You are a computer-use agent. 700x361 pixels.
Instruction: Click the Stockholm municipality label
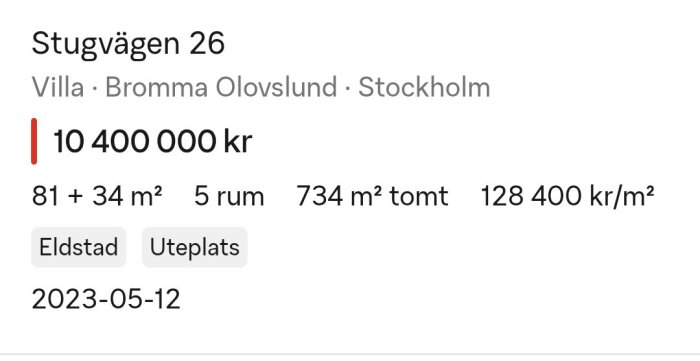(424, 87)
